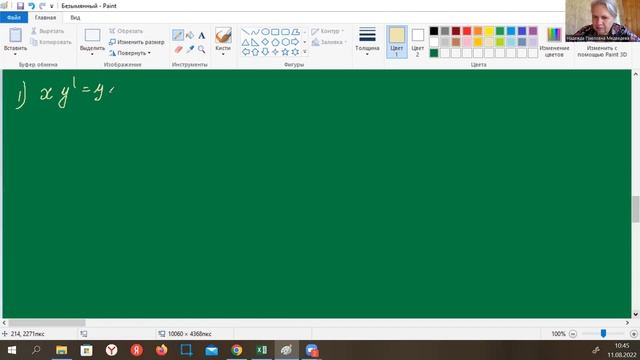Click Изменить с помощью Paint 3D
640x360 pixels.
click(602, 51)
